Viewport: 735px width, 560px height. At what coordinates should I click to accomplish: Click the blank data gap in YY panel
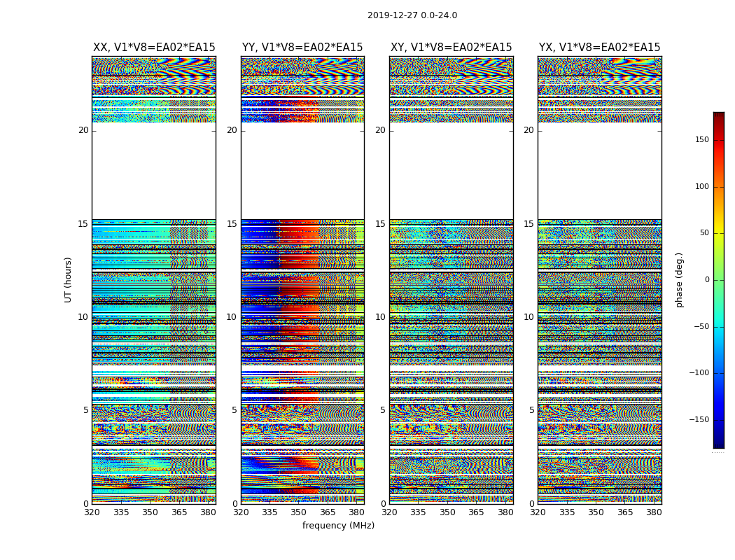click(x=303, y=171)
